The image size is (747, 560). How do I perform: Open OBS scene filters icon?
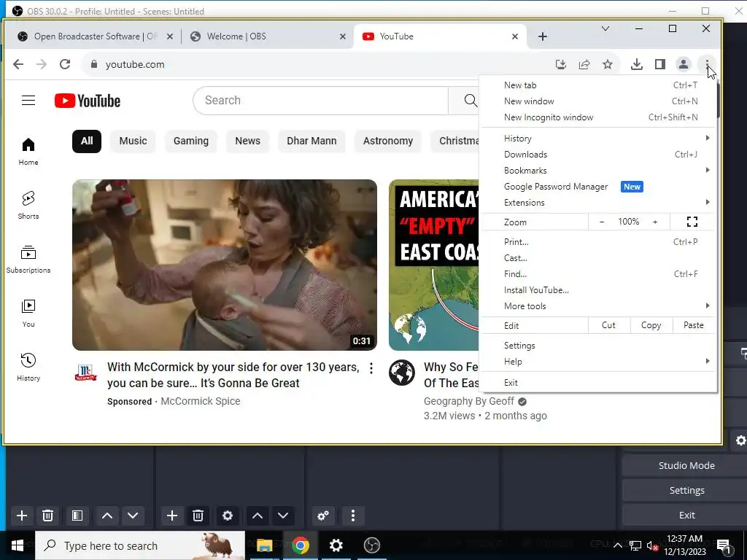pos(77,516)
